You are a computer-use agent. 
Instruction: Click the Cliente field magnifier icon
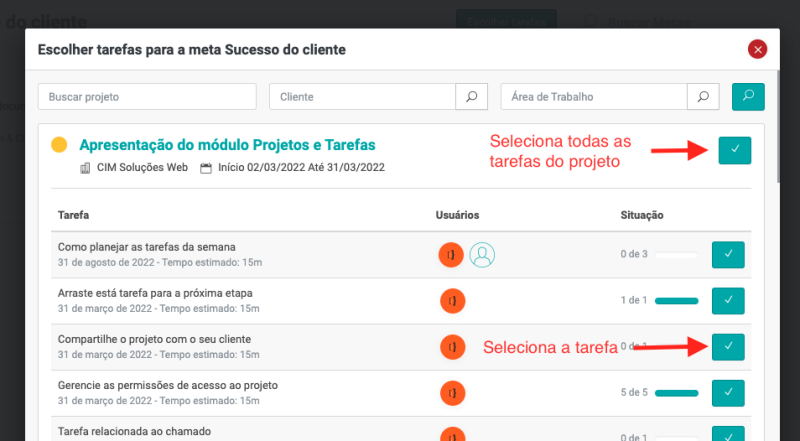pos(471,97)
